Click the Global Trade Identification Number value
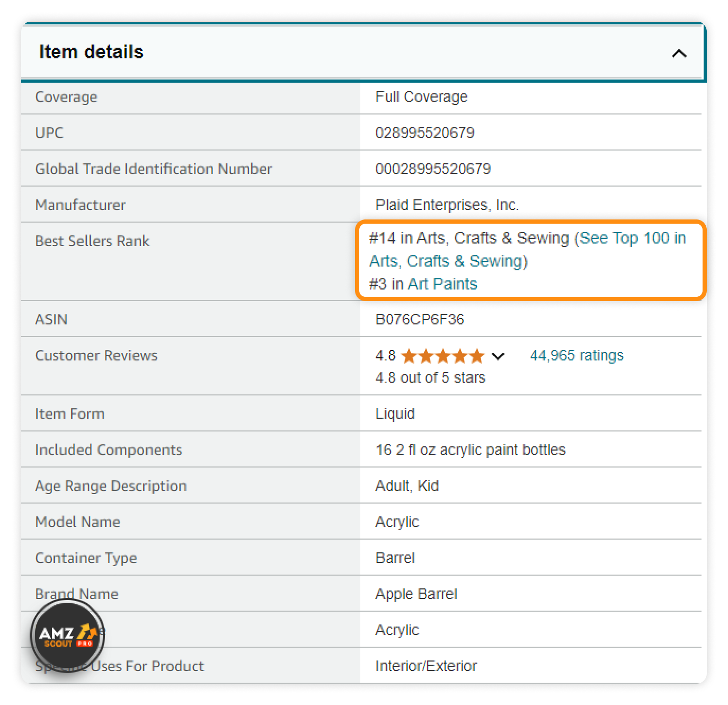728x705 pixels. pyautogui.click(x=433, y=168)
